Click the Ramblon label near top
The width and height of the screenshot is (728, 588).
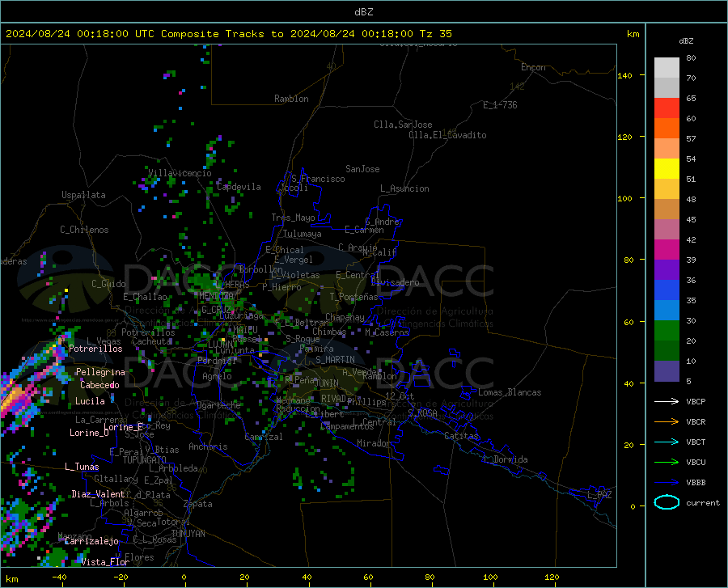click(x=291, y=99)
